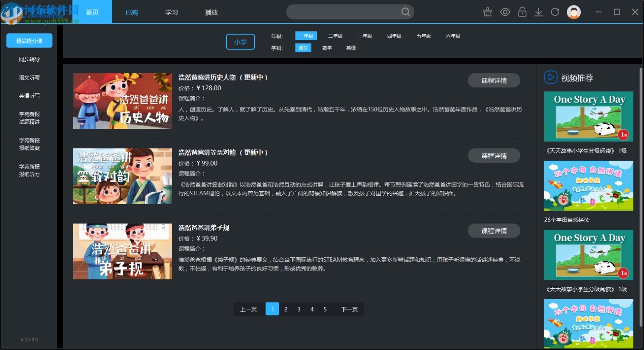Open 英语听写 in sidebar
The height and width of the screenshot is (350, 644).
(29, 96)
